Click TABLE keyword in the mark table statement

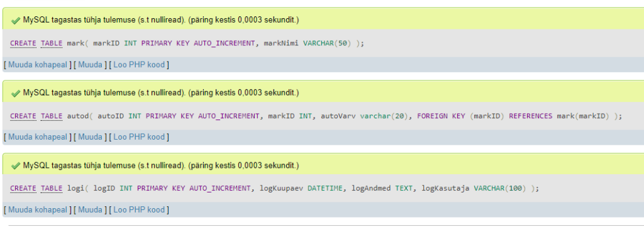(x=52, y=43)
